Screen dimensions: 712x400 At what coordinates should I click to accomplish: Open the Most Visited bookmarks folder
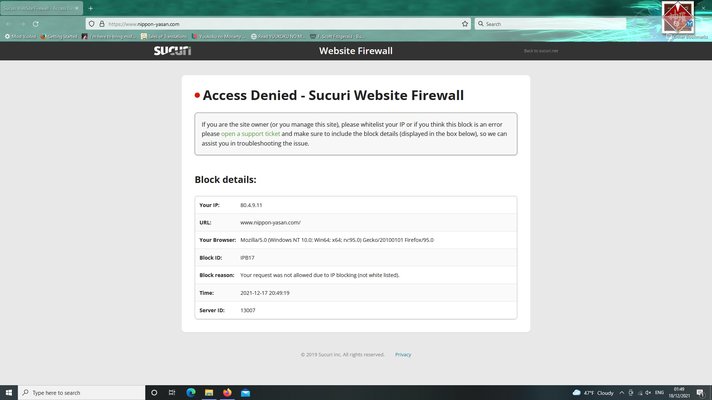point(21,36)
